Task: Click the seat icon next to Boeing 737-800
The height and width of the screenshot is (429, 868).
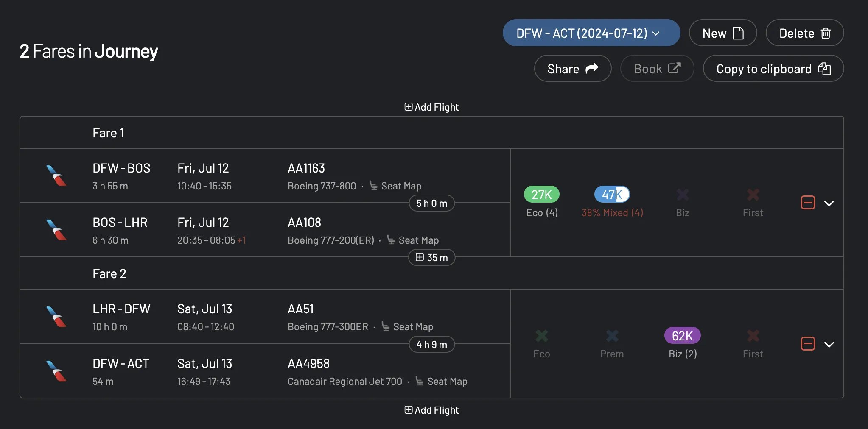Action: point(373,186)
